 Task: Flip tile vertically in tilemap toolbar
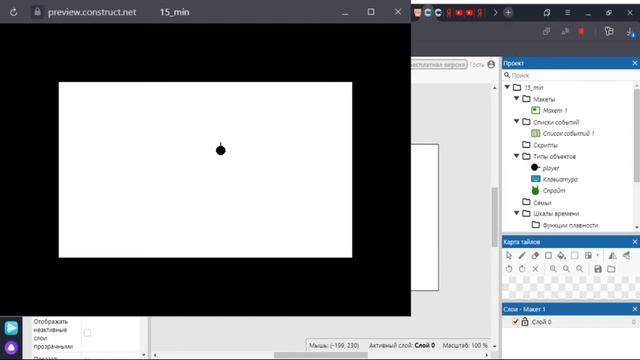626,256
